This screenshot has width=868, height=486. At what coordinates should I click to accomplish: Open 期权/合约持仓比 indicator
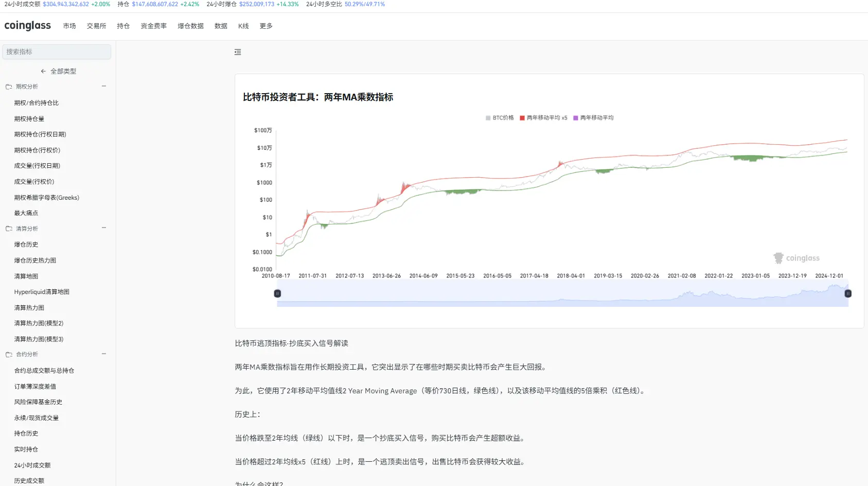pos(37,103)
